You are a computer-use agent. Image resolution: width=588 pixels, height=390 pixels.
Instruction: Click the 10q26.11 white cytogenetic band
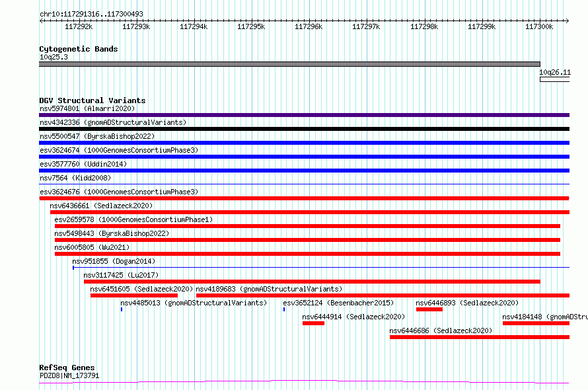tap(554, 79)
